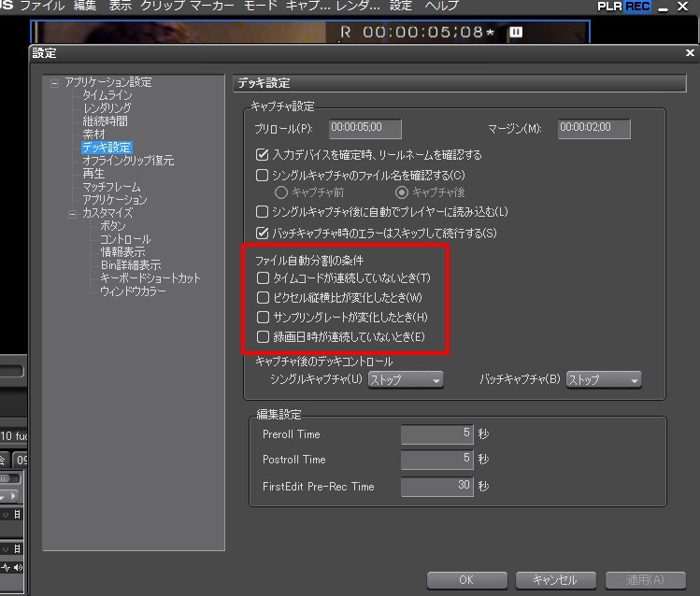The width and height of the screenshot is (700, 596).
Task: Select デッキ設定 in settings tree
Action: tap(107, 148)
